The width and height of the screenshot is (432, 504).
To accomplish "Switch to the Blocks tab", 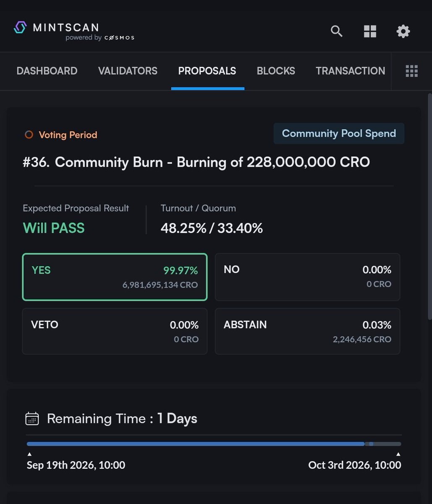I will tap(276, 71).
